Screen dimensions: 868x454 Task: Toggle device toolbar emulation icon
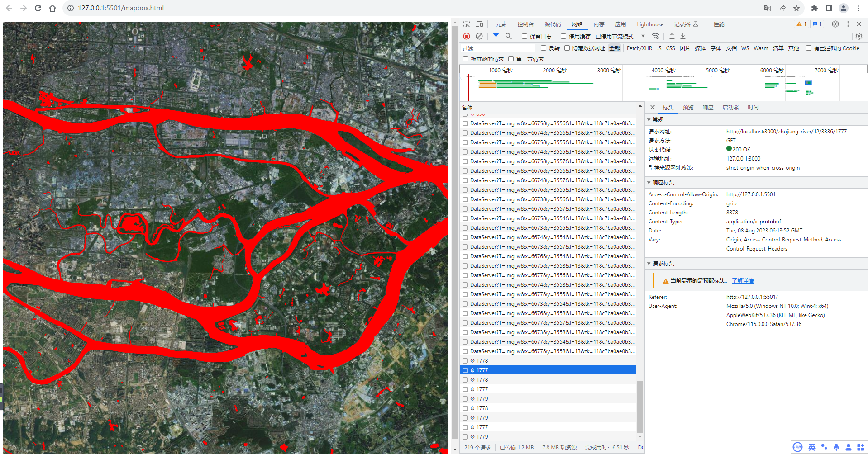[479, 24]
